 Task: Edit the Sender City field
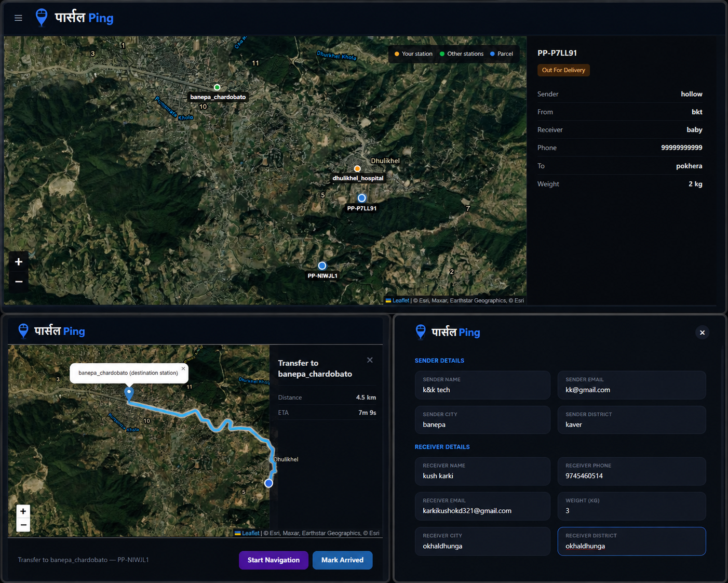point(482,420)
